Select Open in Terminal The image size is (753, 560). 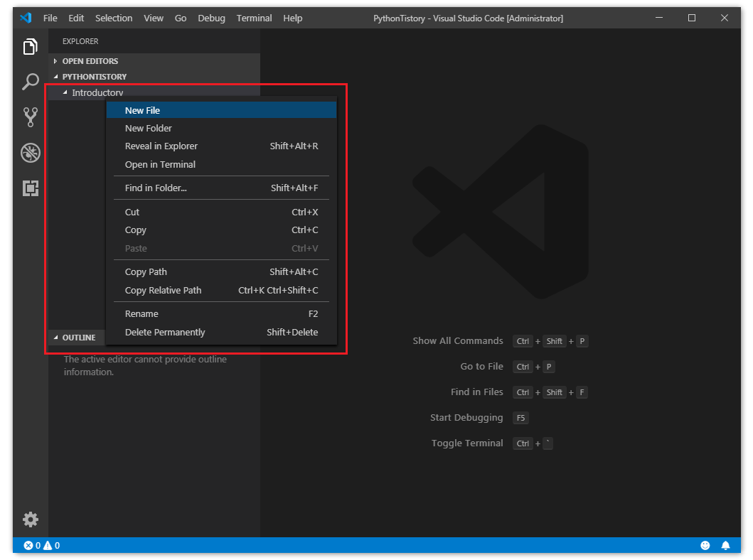tap(221, 164)
